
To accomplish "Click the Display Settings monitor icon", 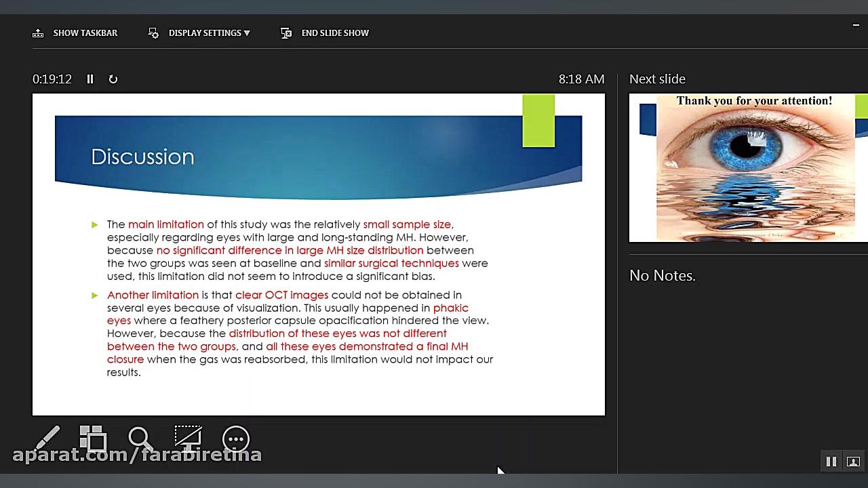I will 153,33.
